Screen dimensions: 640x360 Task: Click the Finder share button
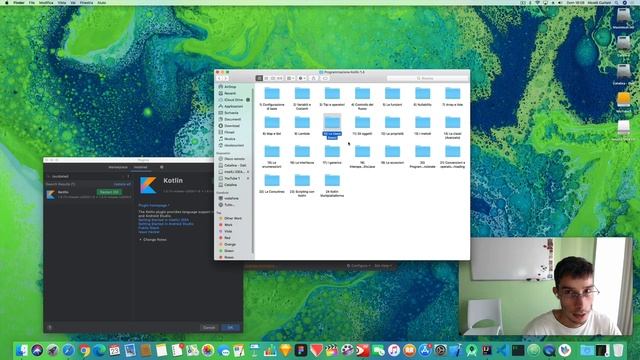coord(313,78)
